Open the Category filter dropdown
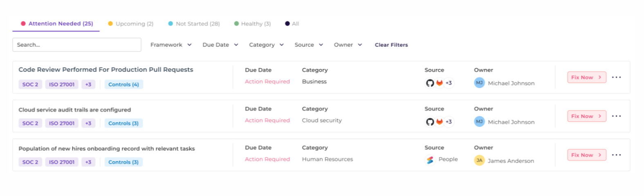The width and height of the screenshot is (644, 196). click(x=266, y=45)
